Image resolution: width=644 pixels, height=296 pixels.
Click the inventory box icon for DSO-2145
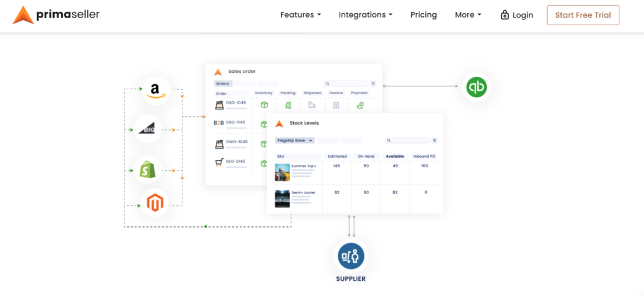[264, 105]
